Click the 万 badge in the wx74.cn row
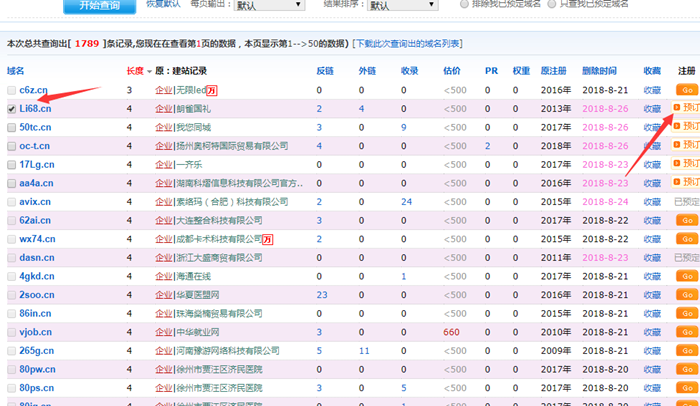700x406 pixels. pos(267,239)
